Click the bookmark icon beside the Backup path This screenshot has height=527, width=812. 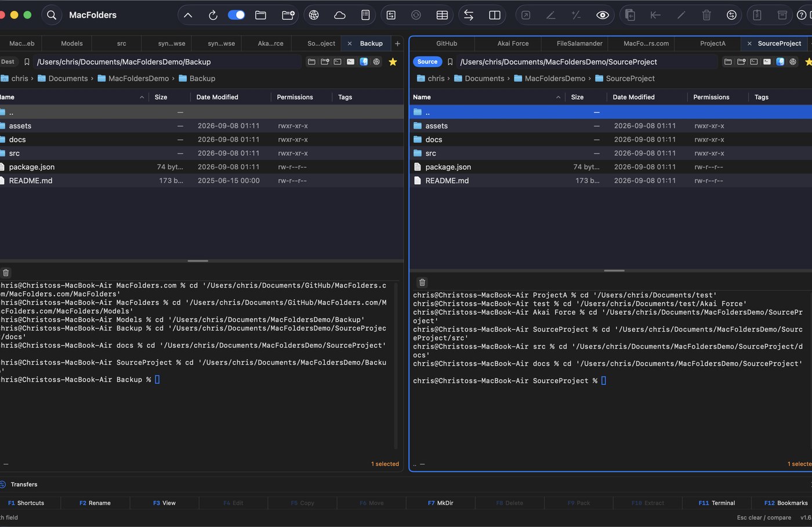click(27, 61)
